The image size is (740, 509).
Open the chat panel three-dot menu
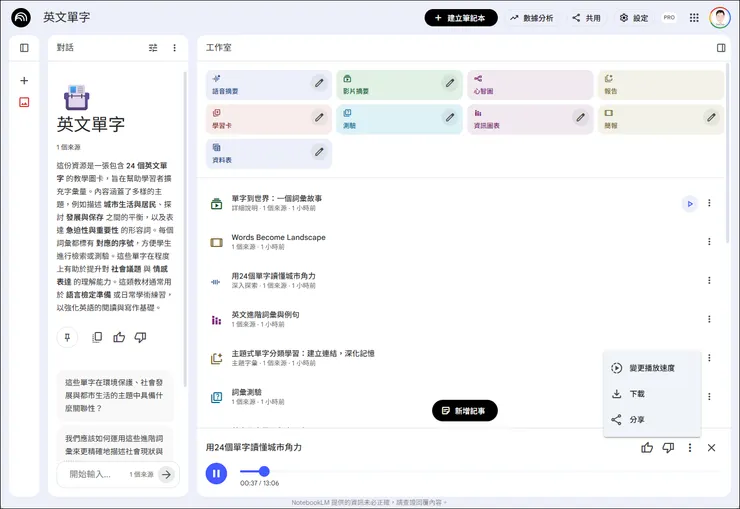pos(175,48)
